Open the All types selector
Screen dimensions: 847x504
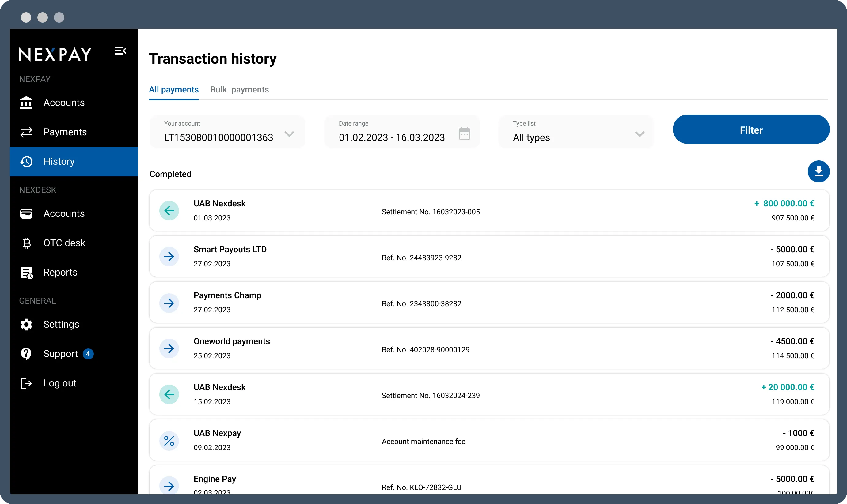click(576, 131)
